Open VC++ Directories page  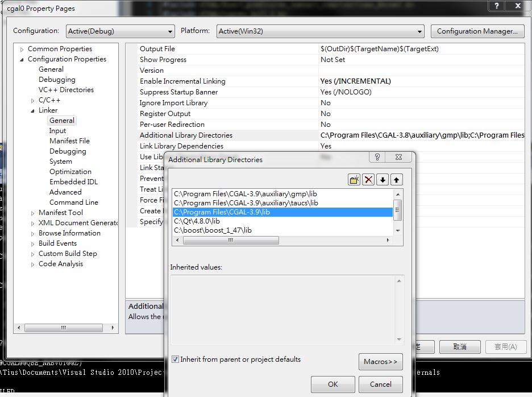click(x=66, y=90)
